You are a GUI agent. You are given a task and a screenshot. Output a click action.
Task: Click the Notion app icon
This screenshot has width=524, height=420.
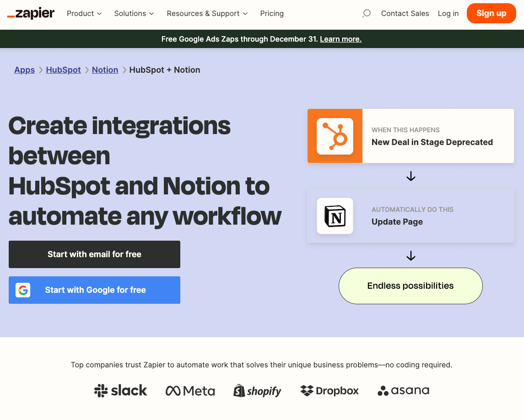point(335,216)
